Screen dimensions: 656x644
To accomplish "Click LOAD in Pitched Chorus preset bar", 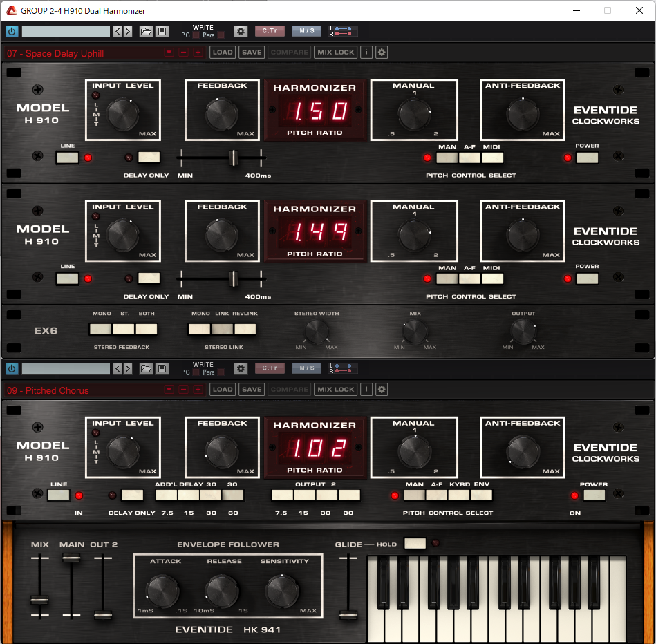I will (x=223, y=389).
